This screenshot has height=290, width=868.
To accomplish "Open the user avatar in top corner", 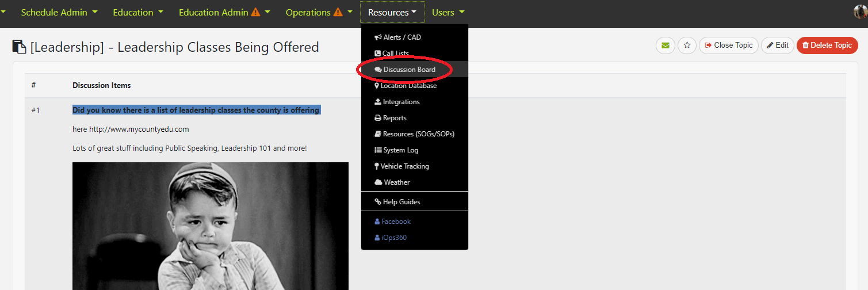I will point(860,12).
